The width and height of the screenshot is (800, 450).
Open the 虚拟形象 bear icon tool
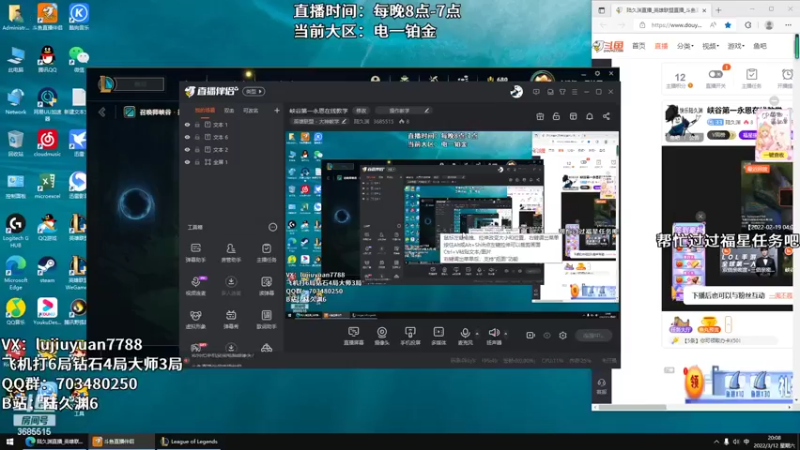[x=195, y=319]
